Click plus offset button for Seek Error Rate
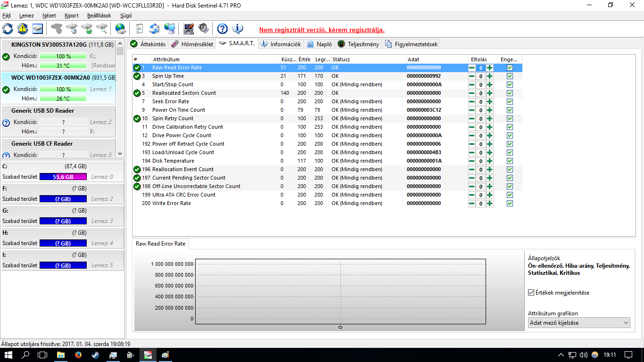Screen dimensions: 644x362 point(490,102)
